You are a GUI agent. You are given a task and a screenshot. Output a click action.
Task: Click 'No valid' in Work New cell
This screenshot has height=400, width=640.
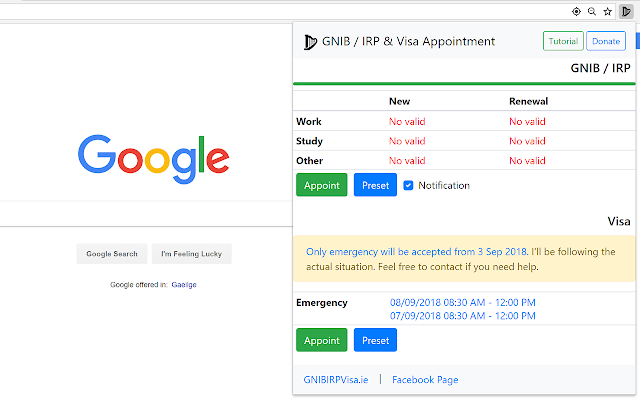pyautogui.click(x=407, y=121)
